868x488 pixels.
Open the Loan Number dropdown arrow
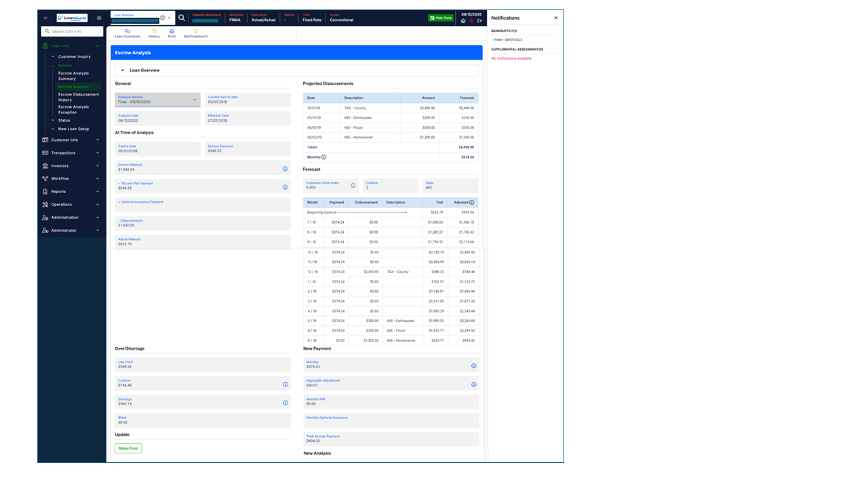point(170,18)
